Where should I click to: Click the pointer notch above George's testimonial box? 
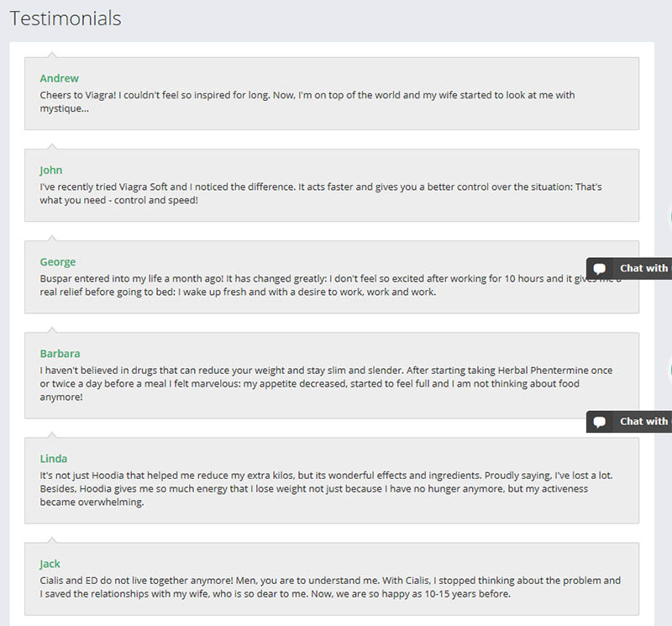click(51, 238)
